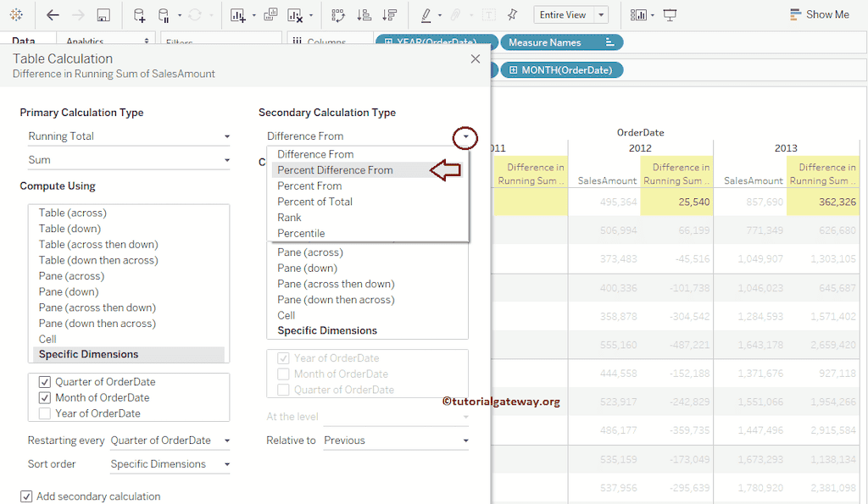The width and height of the screenshot is (868, 504).
Task: Click the New Data Source icon
Action: click(139, 15)
